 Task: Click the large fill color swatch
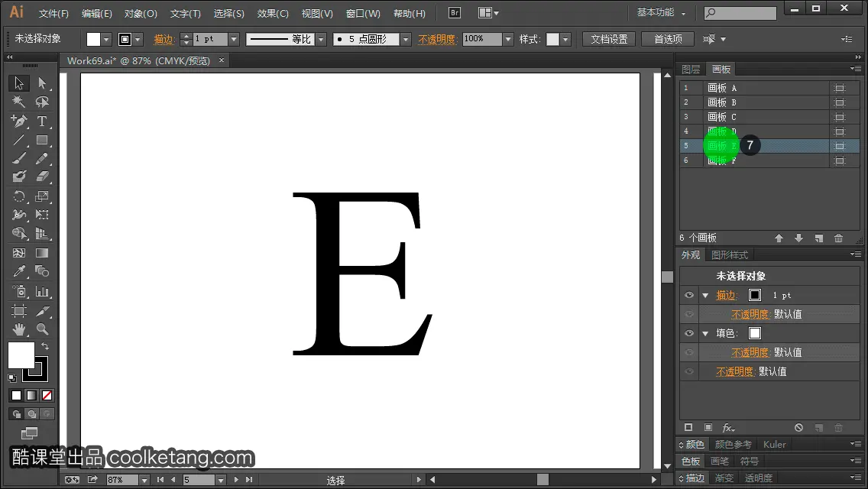tap(21, 355)
